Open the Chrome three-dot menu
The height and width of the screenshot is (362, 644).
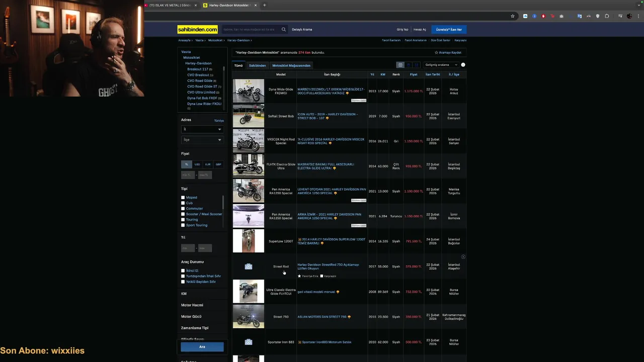tap(638, 16)
